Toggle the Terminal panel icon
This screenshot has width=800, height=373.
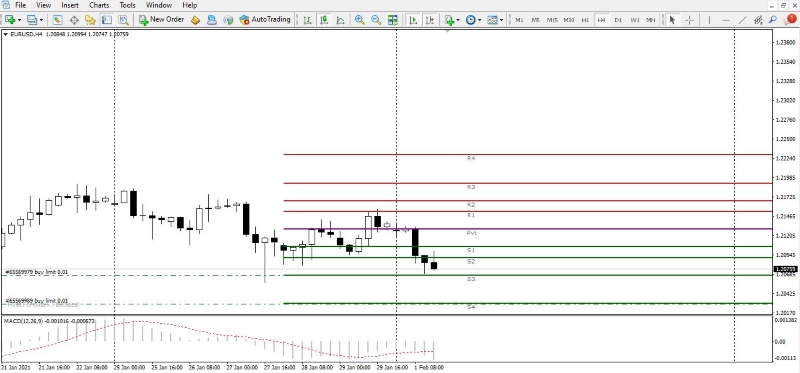click(107, 20)
